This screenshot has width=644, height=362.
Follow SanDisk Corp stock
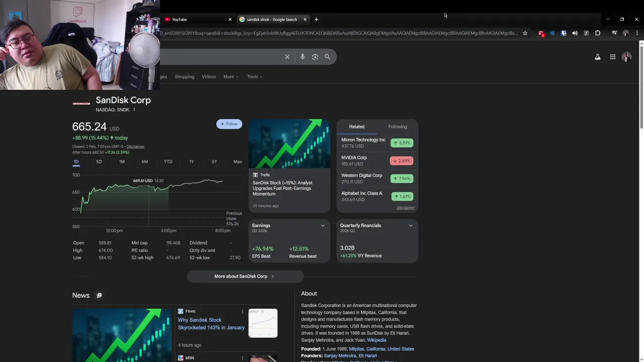(x=229, y=124)
